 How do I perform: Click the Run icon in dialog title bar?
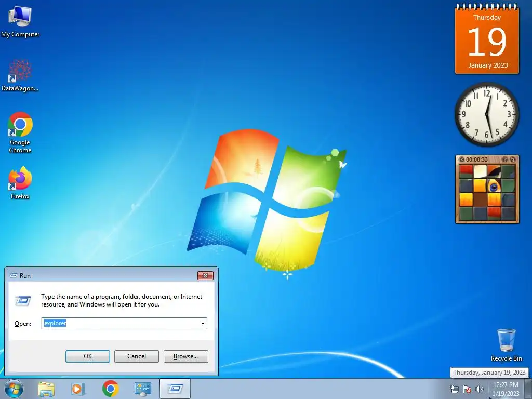coord(14,275)
